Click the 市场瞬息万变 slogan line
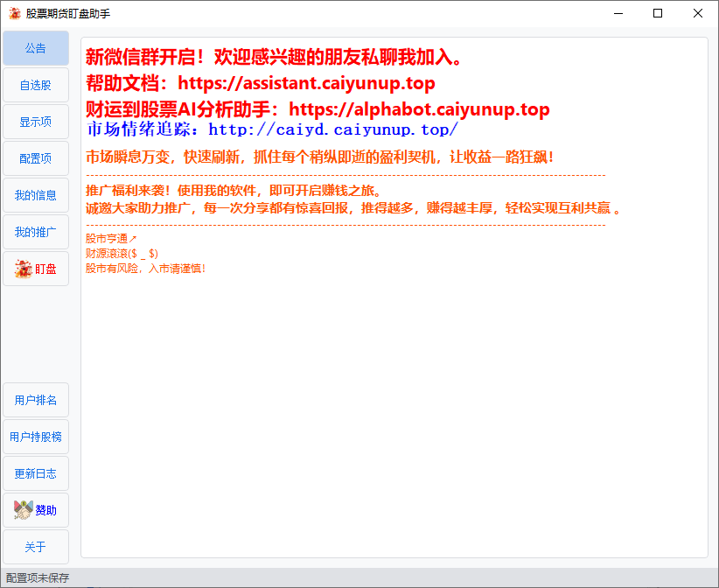Image resolution: width=719 pixels, height=588 pixels. [319, 157]
